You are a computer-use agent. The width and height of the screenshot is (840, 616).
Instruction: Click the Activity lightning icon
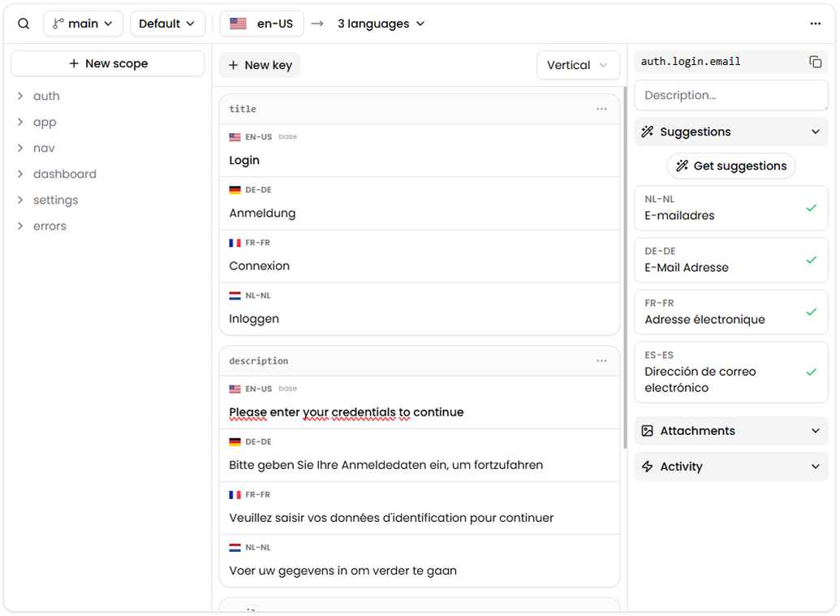[x=647, y=467]
